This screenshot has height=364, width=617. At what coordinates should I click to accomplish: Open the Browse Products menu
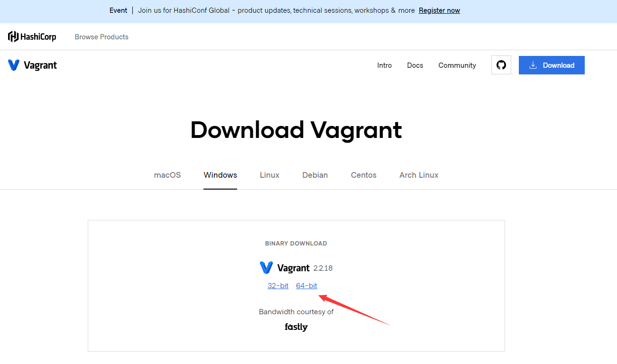pyautogui.click(x=101, y=37)
